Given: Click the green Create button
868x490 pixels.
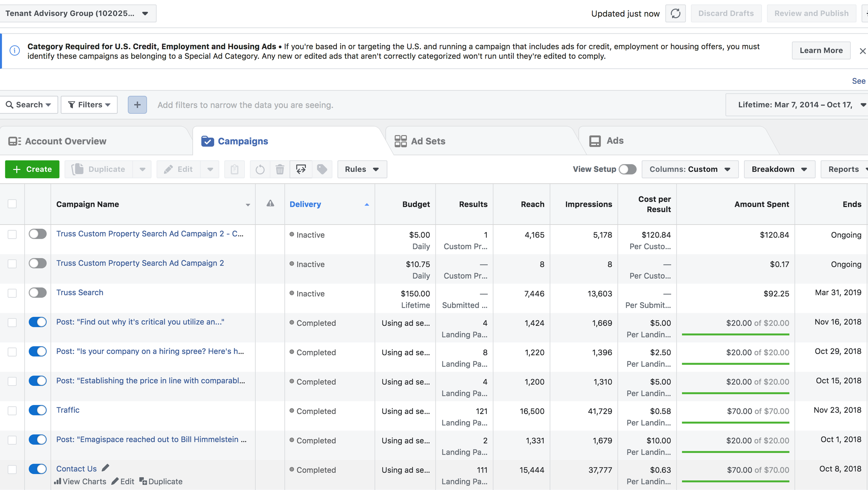Looking at the screenshot, I should click(32, 169).
